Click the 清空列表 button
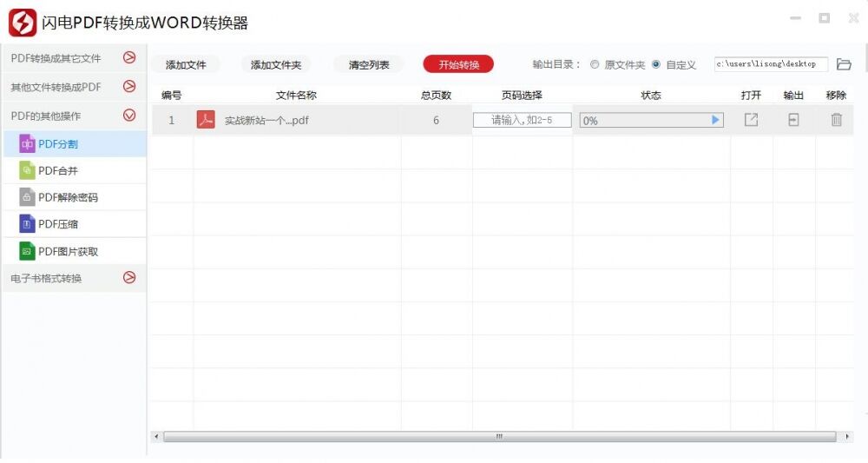 click(369, 65)
